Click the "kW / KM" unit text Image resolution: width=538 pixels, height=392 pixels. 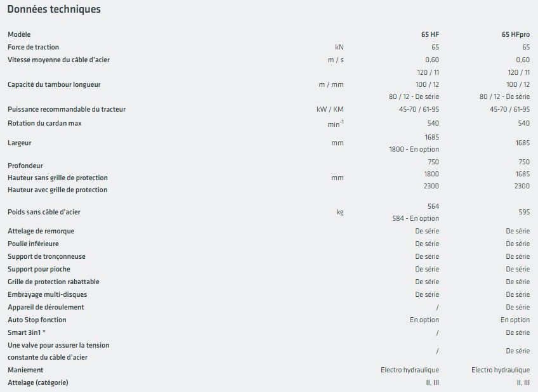(x=331, y=110)
